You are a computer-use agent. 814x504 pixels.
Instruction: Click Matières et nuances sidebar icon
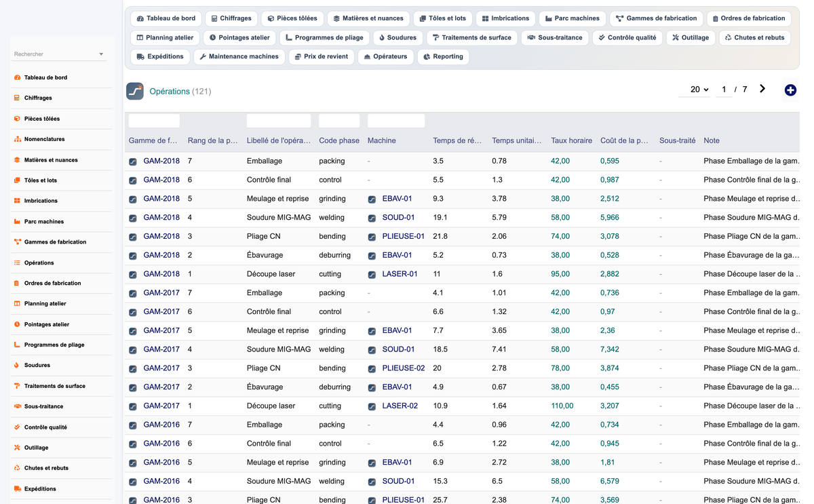pyautogui.click(x=17, y=160)
